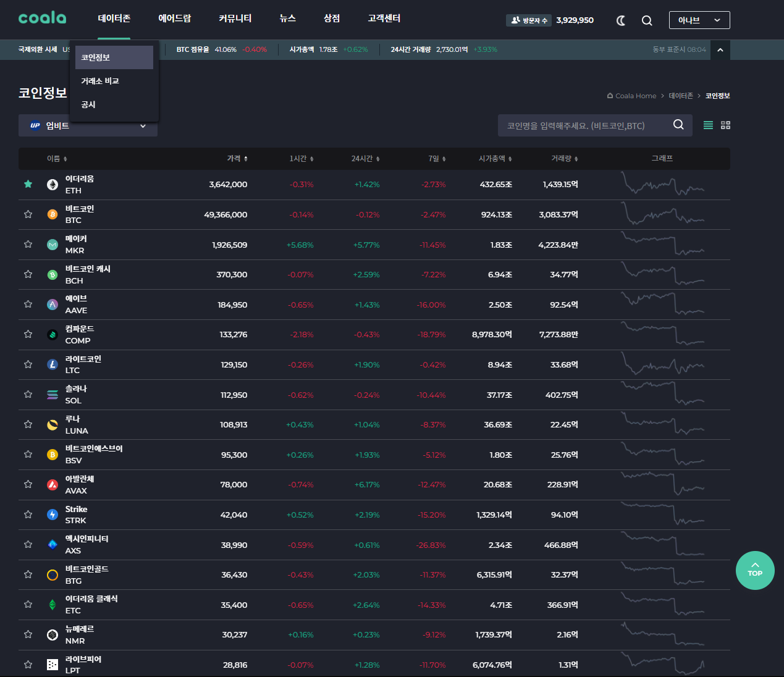784x677 pixels.
Task: Open the 아나브 user dropdown
Action: 699,20
